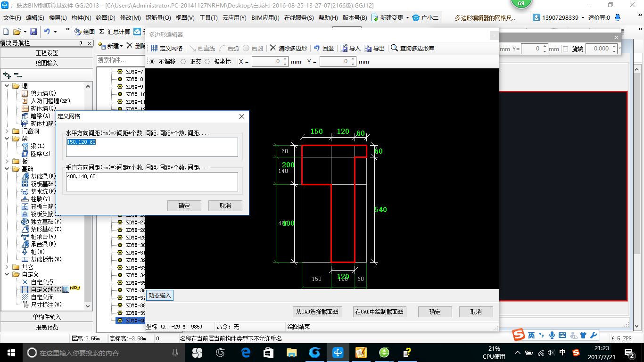Select the 正交 radio button

[183, 62]
